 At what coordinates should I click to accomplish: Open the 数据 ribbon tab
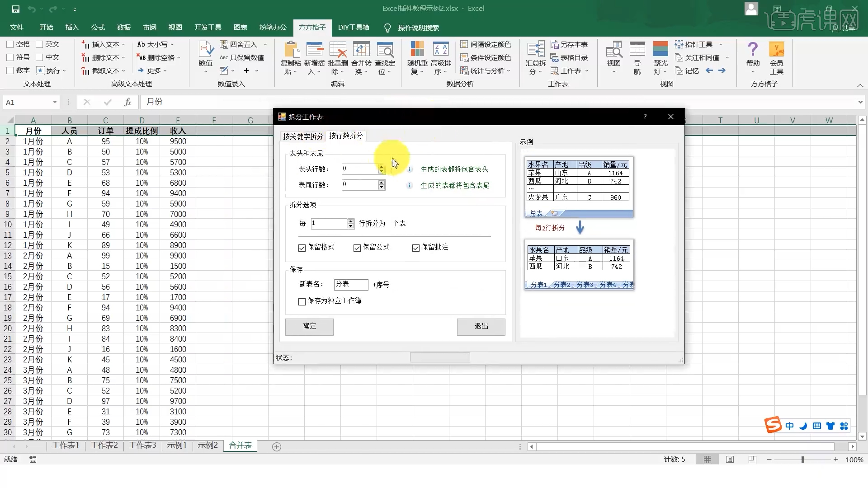click(x=123, y=28)
